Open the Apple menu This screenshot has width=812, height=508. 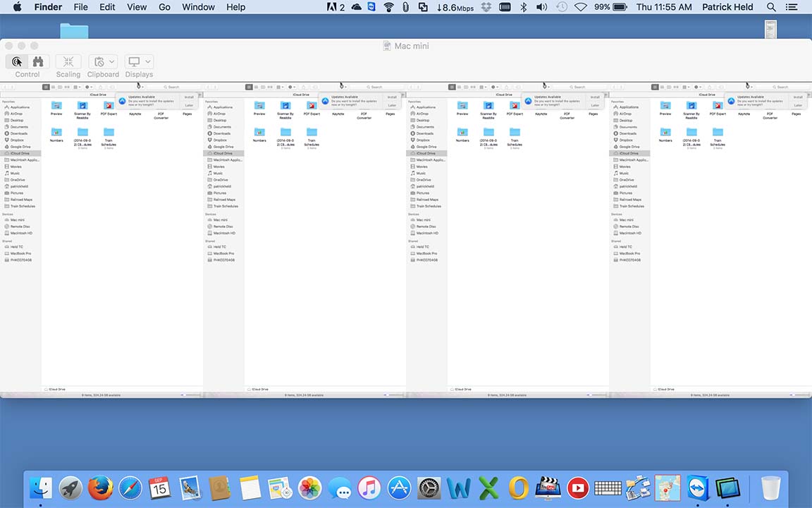17,7
